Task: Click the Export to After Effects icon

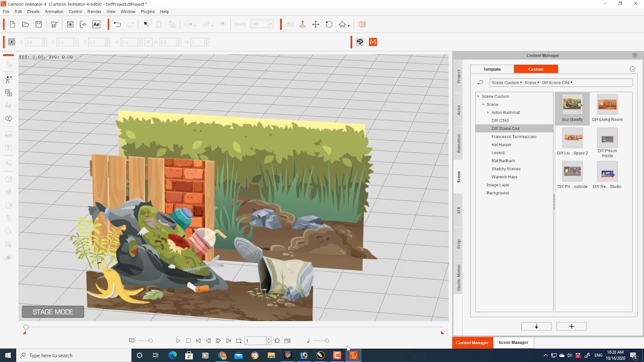Action: pos(97,25)
